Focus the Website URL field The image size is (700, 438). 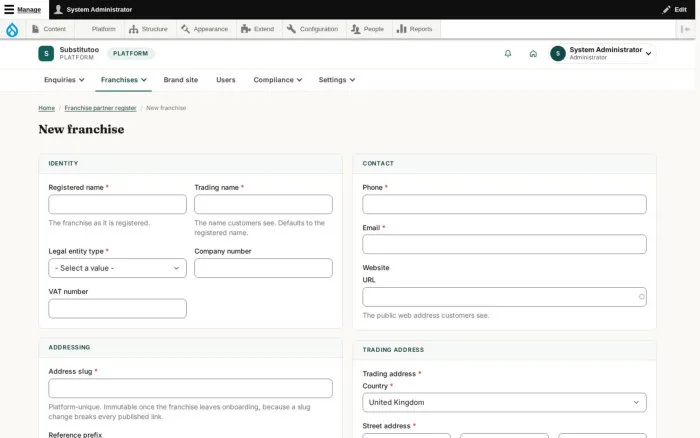pos(504,297)
